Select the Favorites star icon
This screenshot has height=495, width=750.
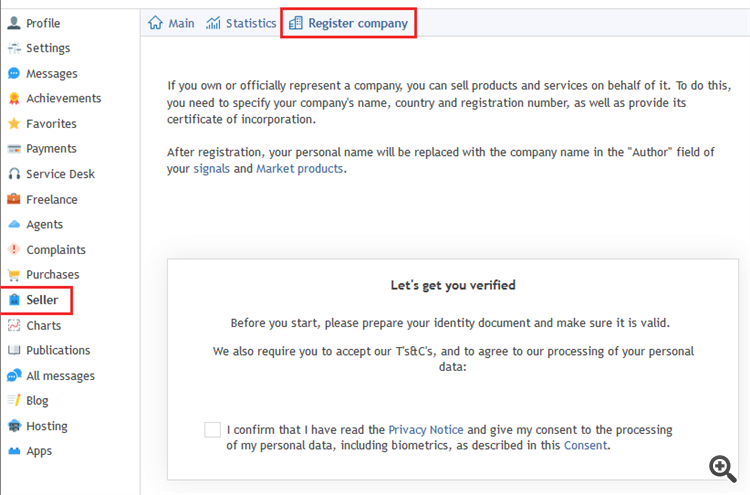[x=14, y=123]
